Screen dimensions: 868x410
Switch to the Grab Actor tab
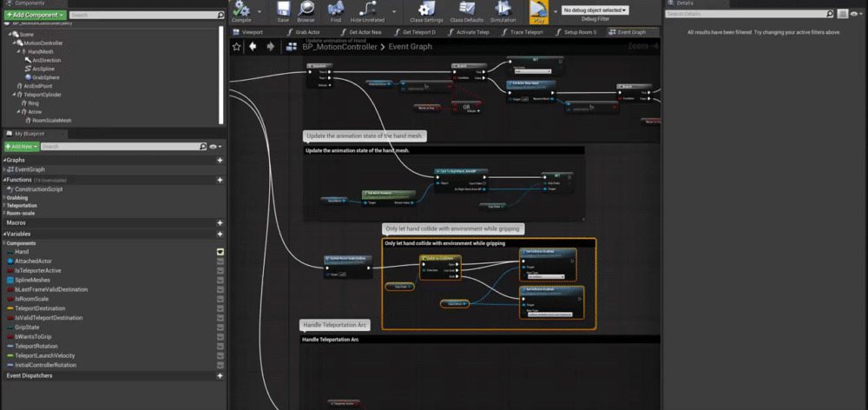(304, 32)
